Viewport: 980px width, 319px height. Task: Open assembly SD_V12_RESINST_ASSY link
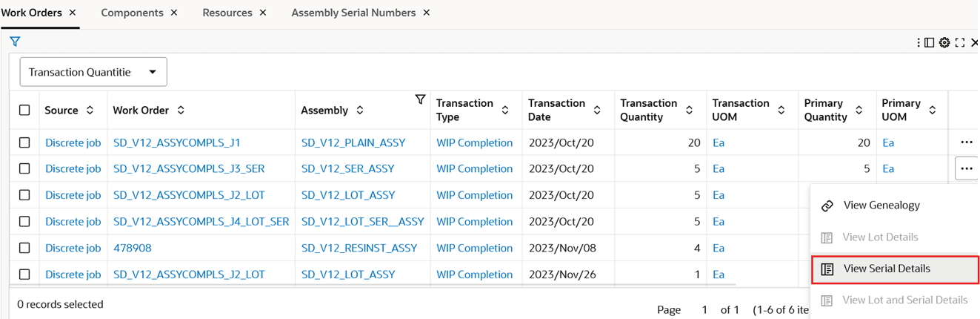pyautogui.click(x=359, y=248)
